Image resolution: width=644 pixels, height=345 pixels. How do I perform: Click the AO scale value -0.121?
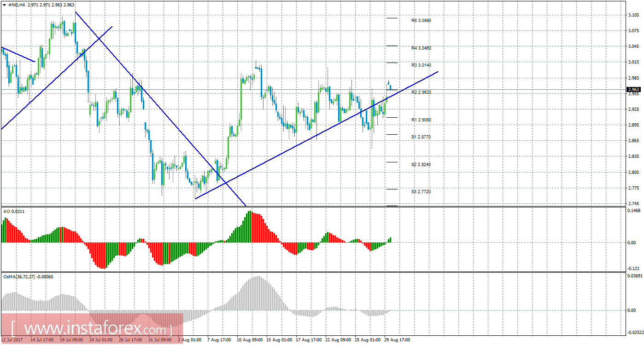(x=634, y=269)
